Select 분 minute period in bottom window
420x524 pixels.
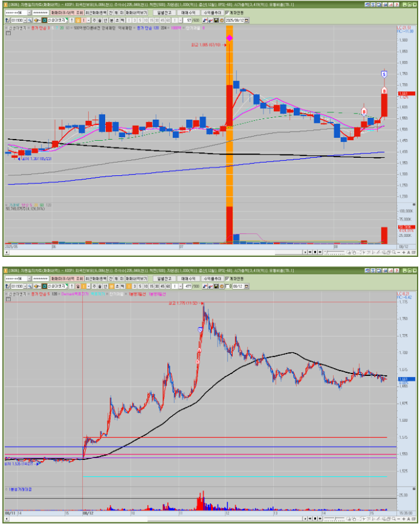click(x=111, y=286)
